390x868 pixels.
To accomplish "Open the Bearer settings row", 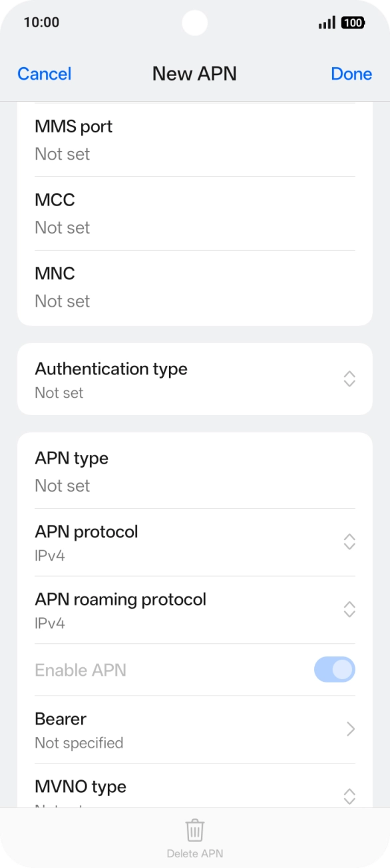I will tap(195, 730).
